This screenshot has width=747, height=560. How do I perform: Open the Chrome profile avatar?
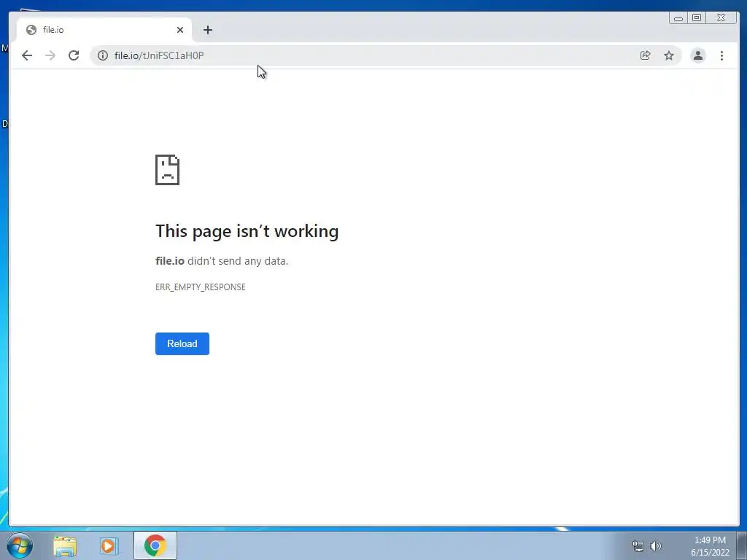[698, 55]
